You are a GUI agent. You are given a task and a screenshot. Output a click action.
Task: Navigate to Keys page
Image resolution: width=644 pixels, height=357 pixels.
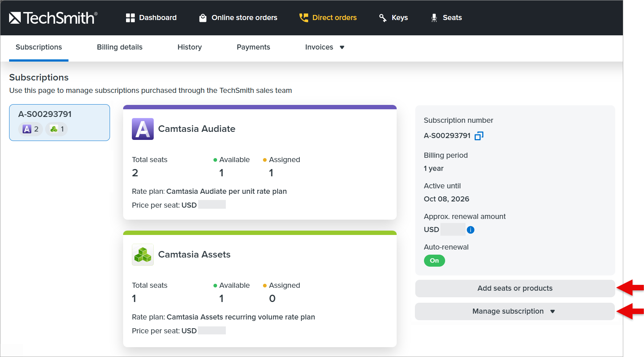393,17
